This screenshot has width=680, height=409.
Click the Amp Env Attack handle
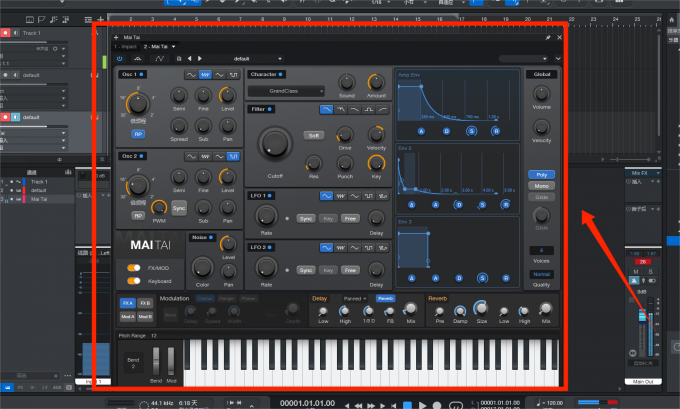pos(421,131)
